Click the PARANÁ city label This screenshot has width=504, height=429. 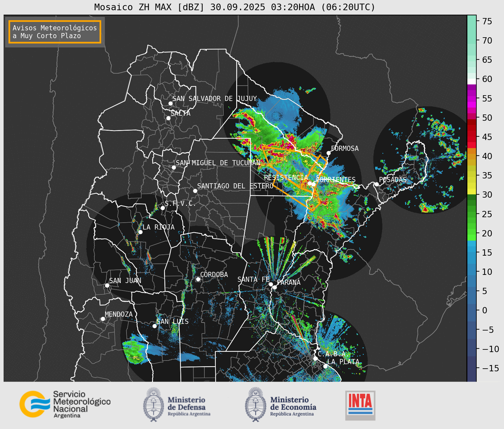[289, 282]
